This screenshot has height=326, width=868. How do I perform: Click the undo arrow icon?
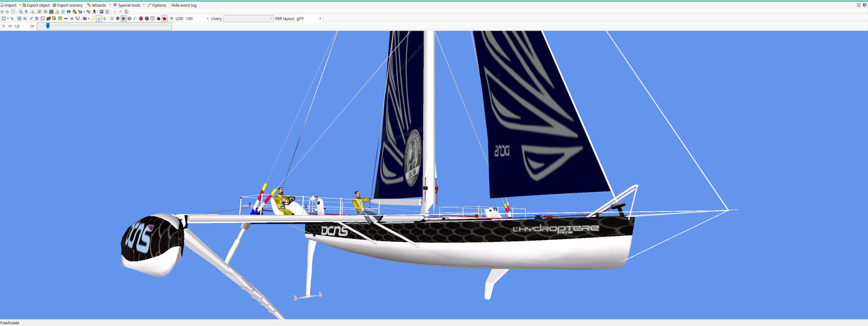click(115, 12)
